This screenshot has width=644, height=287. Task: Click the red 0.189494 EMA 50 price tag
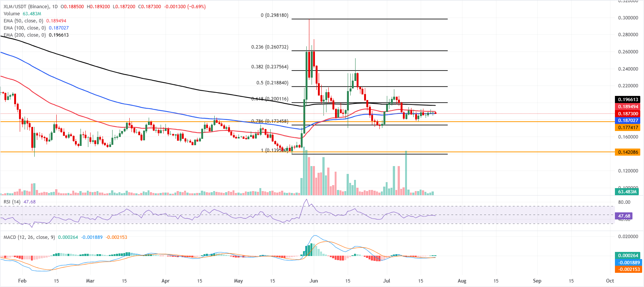pos(628,107)
